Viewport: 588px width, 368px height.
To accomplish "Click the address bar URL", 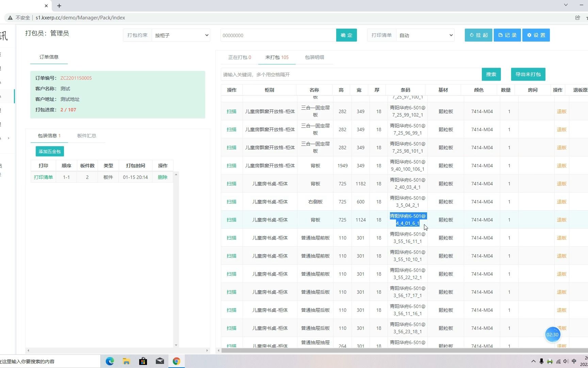I will tap(80, 18).
